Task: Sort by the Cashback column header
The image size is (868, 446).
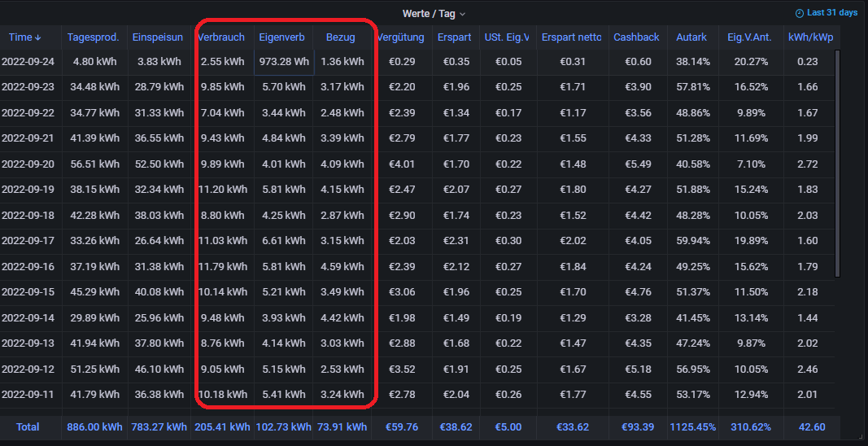Action: pos(636,37)
